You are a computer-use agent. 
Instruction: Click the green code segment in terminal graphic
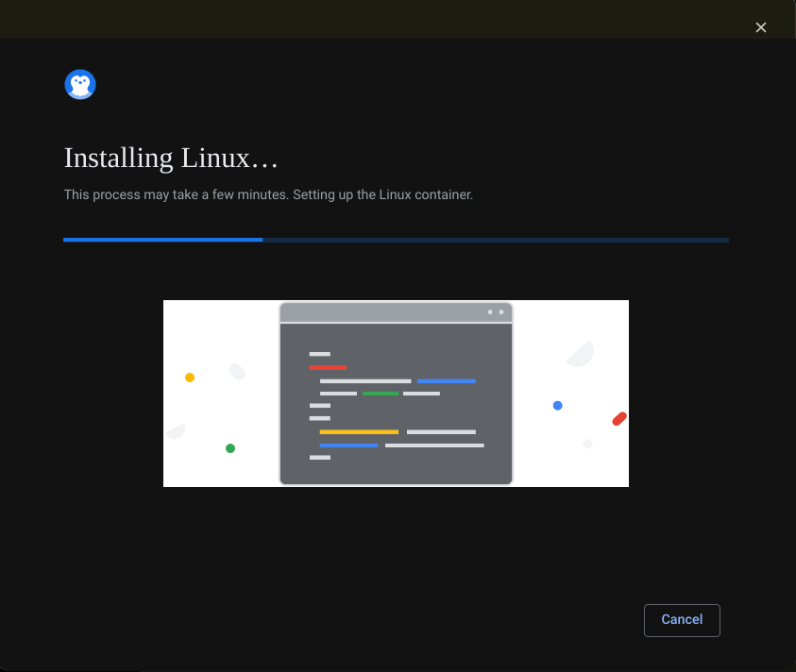click(380, 394)
